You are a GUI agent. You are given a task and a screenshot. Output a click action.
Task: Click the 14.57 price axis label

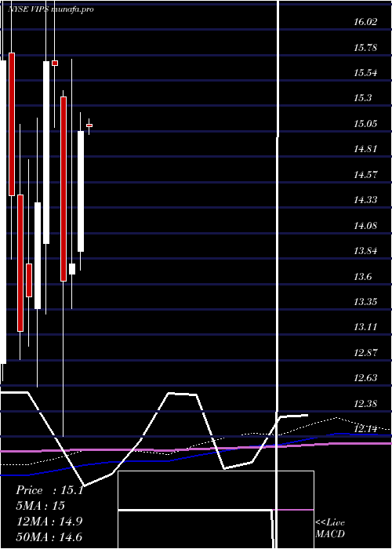tap(365, 175)
